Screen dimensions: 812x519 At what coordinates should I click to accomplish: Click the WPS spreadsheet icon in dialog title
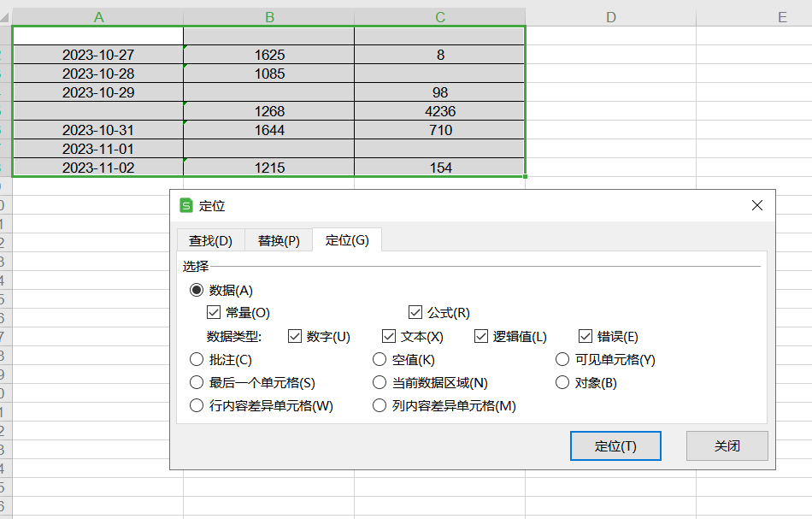[186, 205]
